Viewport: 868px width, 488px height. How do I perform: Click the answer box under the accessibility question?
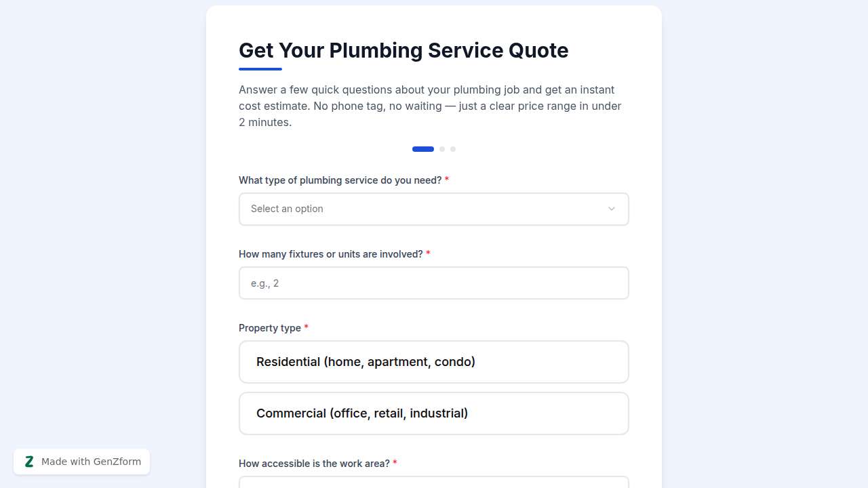click(x=434, y=483)
